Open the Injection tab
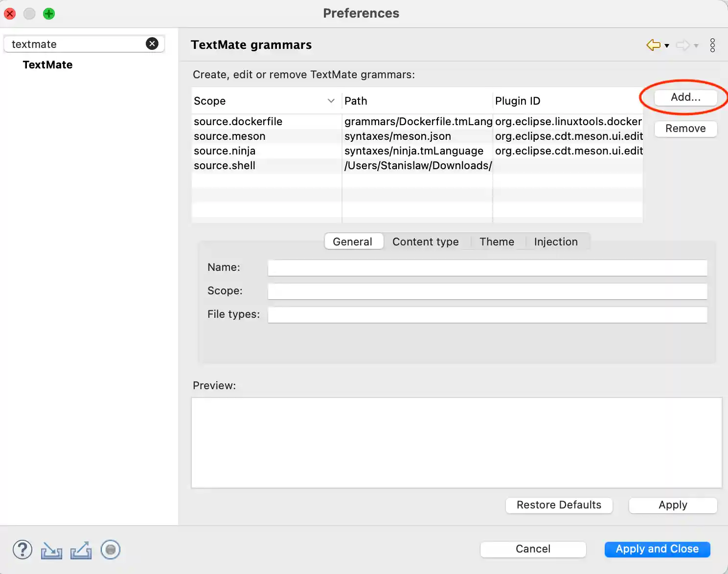The height and width of the screenshot is (574, 728). tap(556, 242)
